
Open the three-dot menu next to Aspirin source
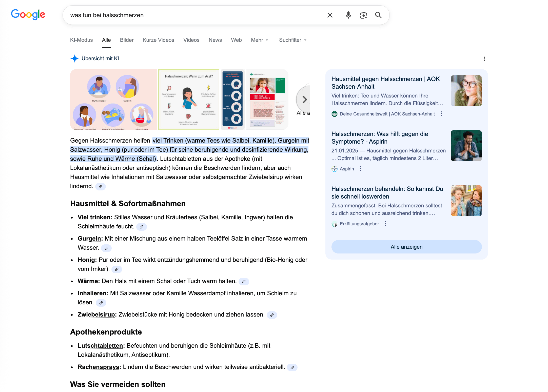click(x=361, y=169)
